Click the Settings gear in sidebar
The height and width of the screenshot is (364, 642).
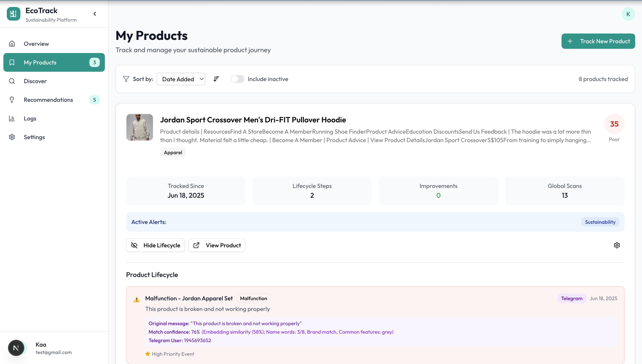coord(12,137)
